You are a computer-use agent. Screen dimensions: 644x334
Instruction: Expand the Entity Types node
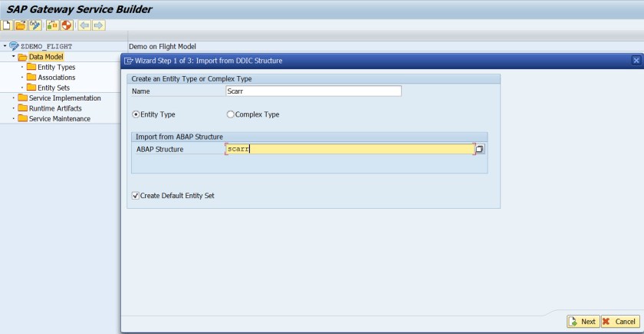pos(22,67)
